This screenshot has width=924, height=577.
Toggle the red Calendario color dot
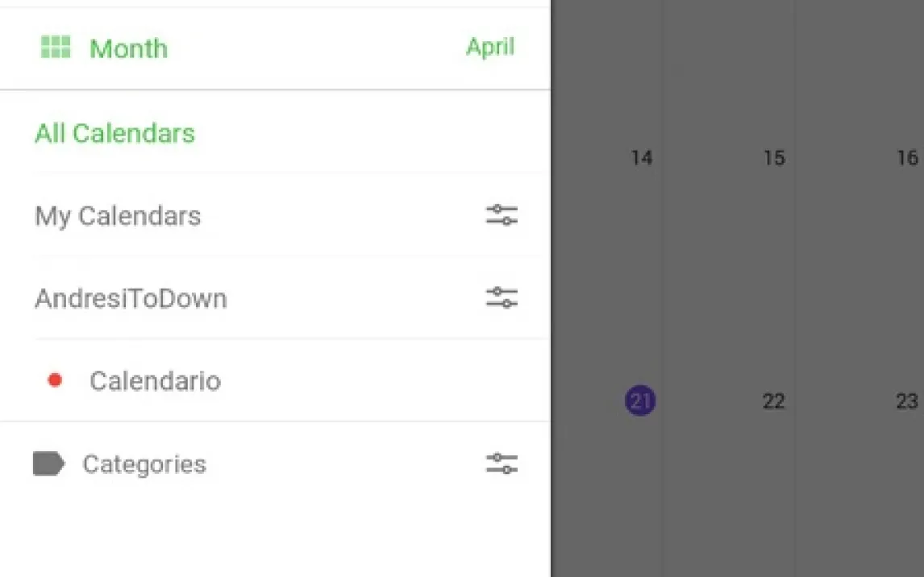pyautogui.click(x=55, y=380)
